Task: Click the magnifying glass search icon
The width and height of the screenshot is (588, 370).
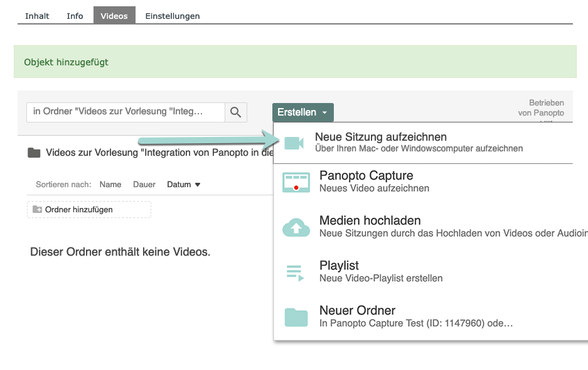Action: (235, 112)
